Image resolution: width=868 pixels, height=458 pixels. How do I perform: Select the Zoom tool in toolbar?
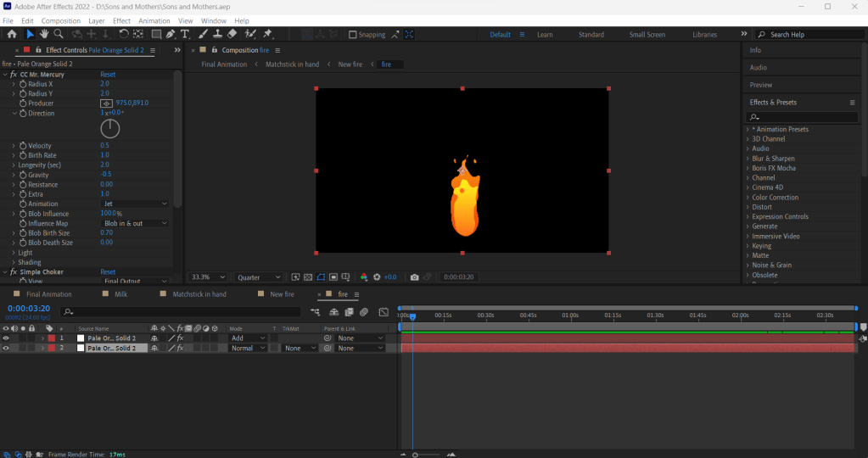coord(59,34)
